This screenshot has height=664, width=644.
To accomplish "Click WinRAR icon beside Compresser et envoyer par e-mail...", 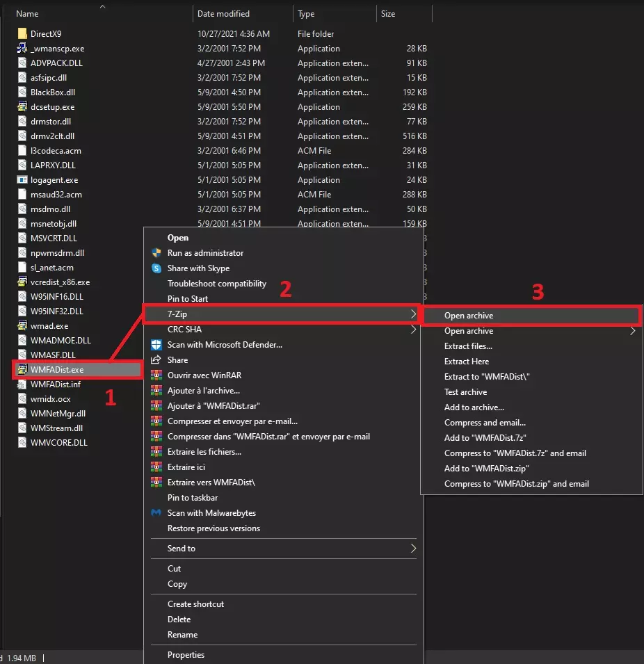I will tap(156, 421).
